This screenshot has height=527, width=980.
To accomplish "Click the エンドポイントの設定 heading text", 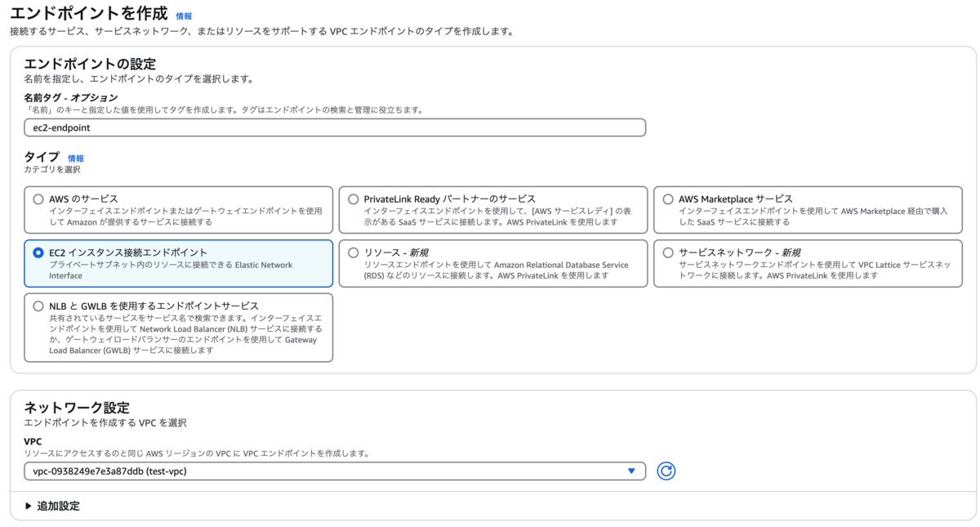I will (90, 64).
